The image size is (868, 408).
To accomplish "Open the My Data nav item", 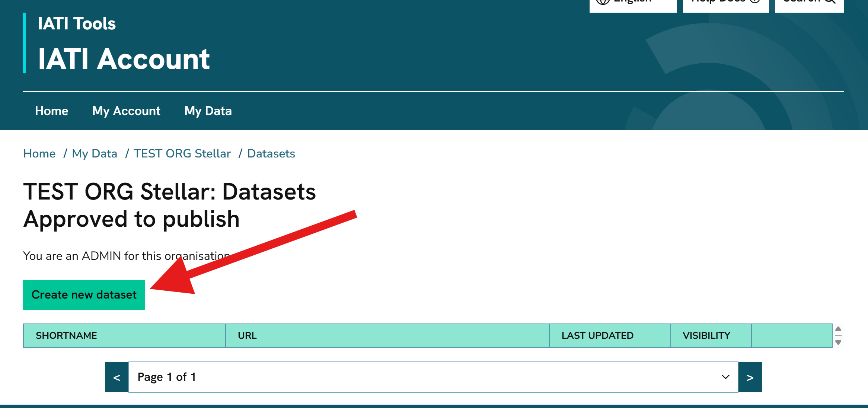I will pyautogui.click(x=208, y=111).
